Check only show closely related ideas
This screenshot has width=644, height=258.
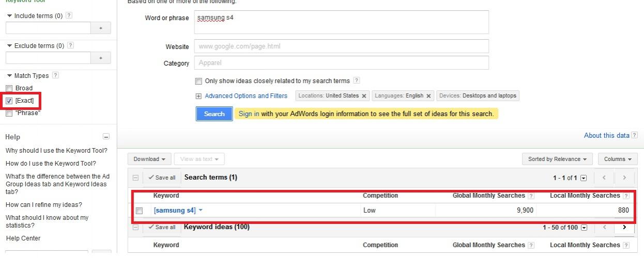coord(198,81)
